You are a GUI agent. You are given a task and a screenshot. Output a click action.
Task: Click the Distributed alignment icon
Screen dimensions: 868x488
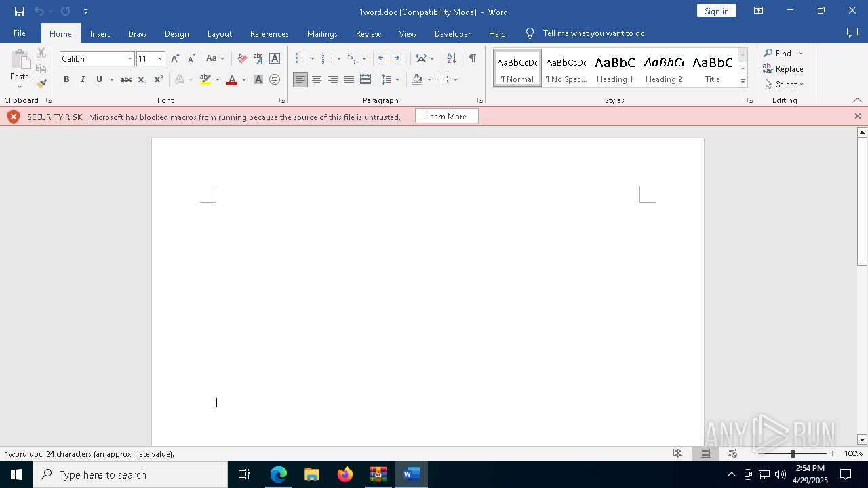[366, 79]
